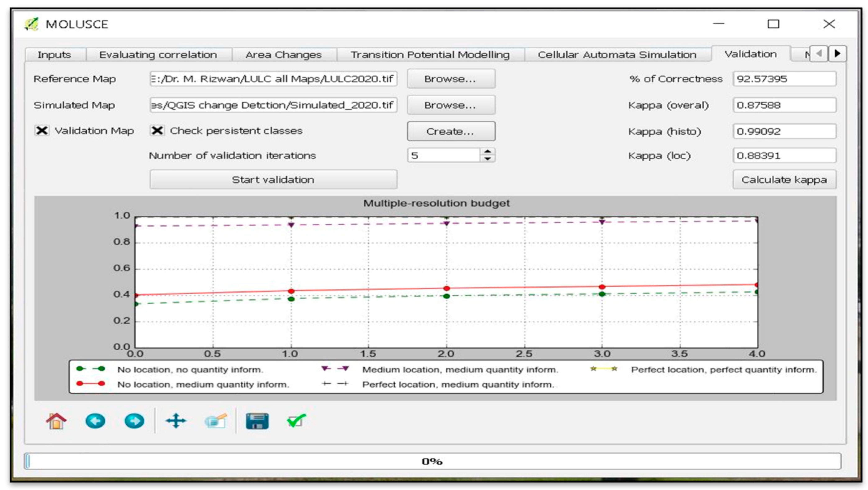Click the 0% progress bar

(432, 461)
